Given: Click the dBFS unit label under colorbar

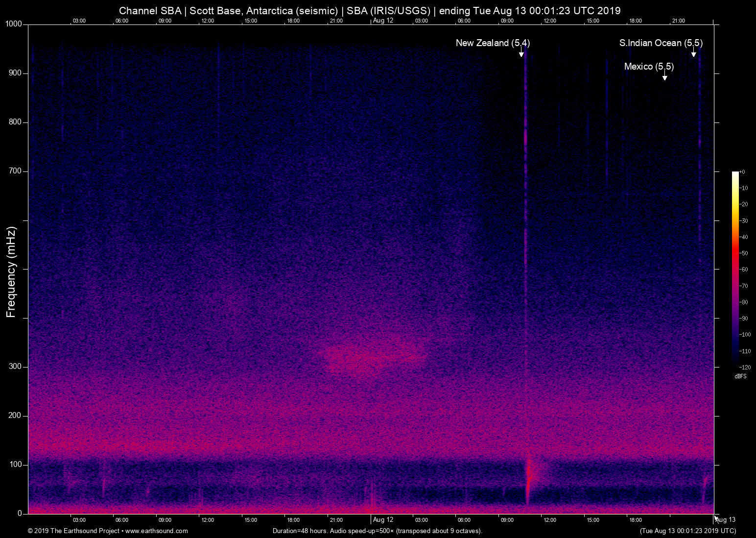Looking at the screenshot, I should tap(740, 376).
